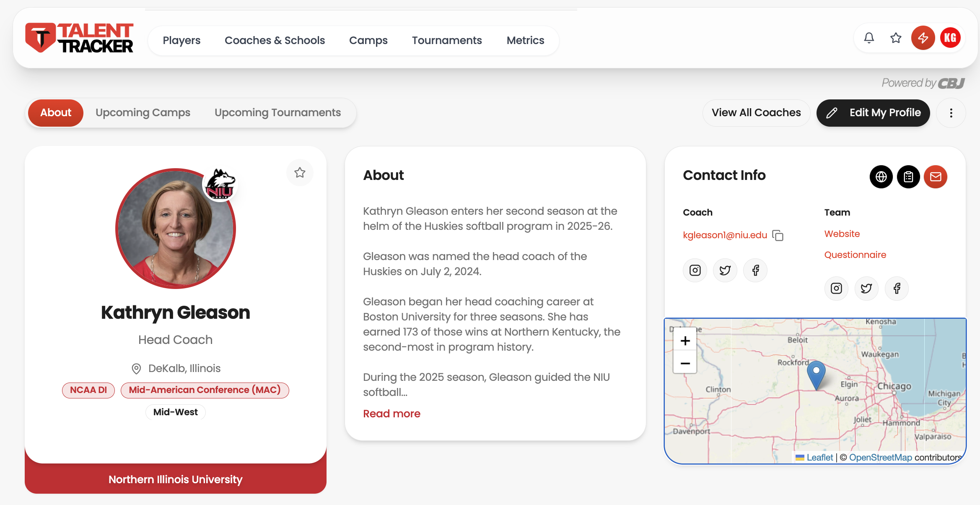Viewport: 980px width, 505px height.
Task: Open the three-dot more options menu
Action: pyautogui.click(x=951, y=113)
